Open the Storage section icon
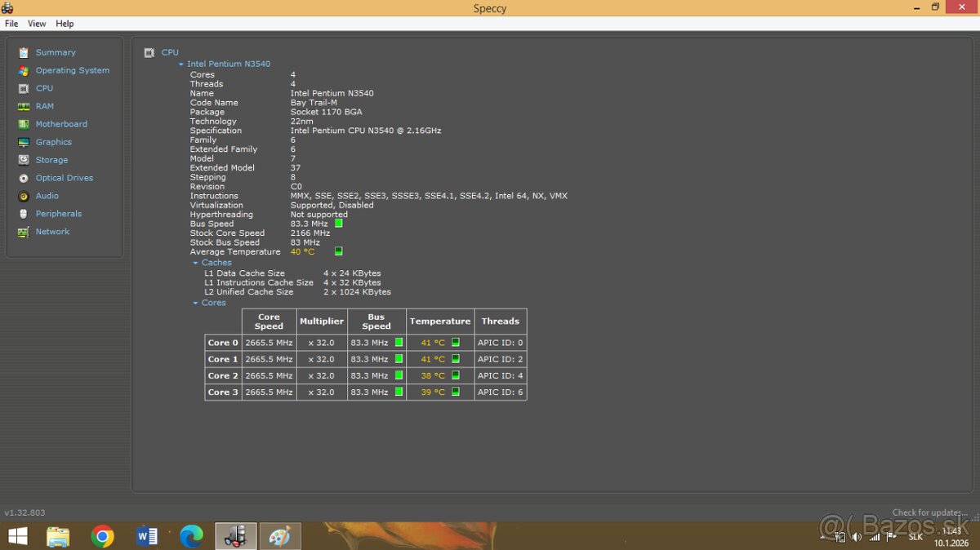 pyautogui.click(x=24, y=159)
